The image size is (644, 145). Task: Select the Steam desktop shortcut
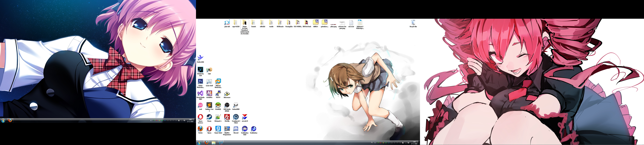(x=209, y=118)
